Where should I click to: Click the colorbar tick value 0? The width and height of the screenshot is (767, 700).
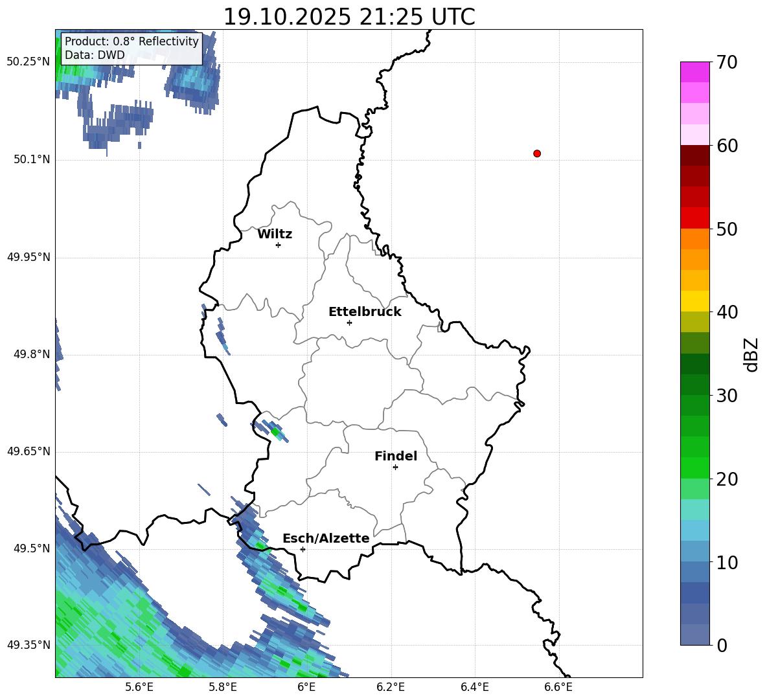[722, 645]
